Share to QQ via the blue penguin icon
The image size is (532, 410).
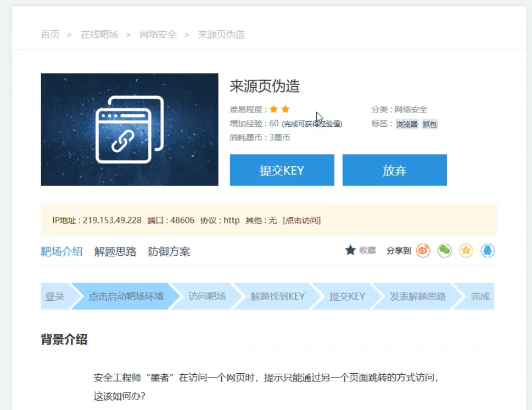[488, 251]
